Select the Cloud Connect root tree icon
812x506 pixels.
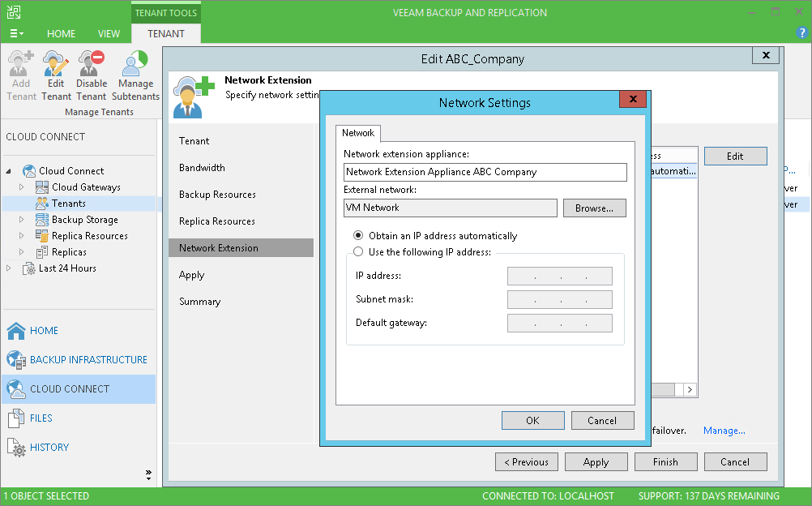tap(29, 170)
